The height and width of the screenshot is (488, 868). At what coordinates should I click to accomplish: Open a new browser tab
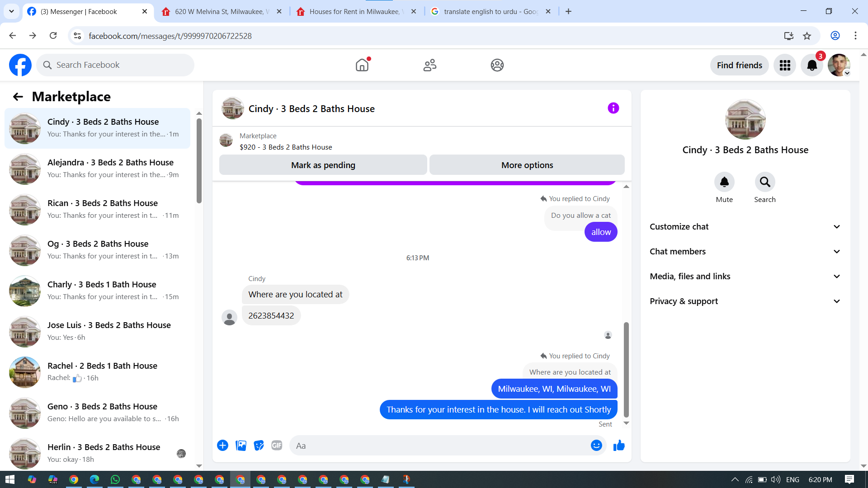pyautogui.click(x=568, y=11)
